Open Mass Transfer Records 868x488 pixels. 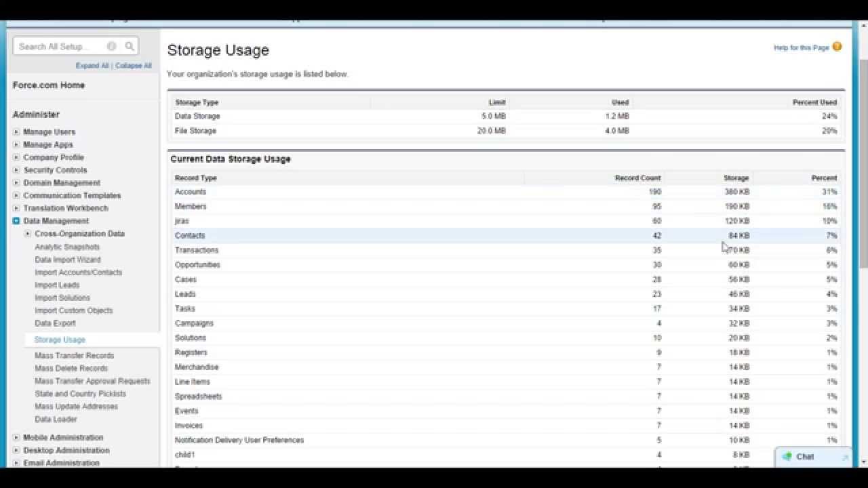tap(75, 356)
